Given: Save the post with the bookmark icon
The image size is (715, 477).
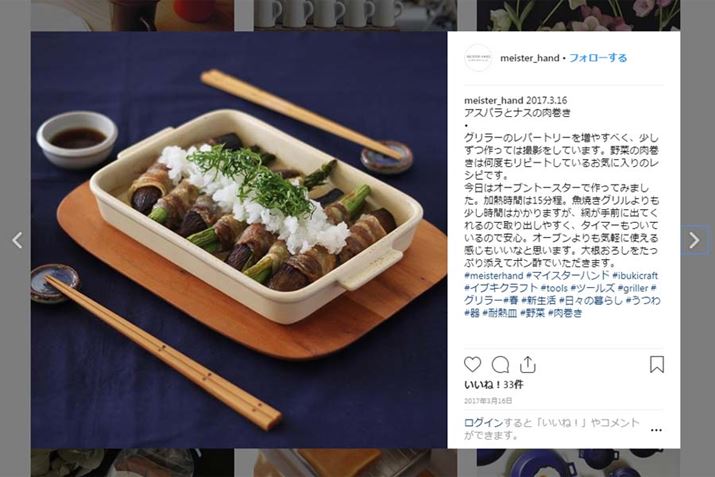Looking at the screenshot, I should (x=657, y=364).
